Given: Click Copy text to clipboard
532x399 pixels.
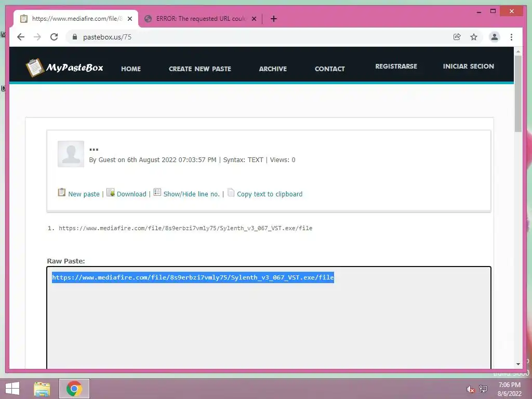Looking at the screenshot, I should (x=270, y=194).
